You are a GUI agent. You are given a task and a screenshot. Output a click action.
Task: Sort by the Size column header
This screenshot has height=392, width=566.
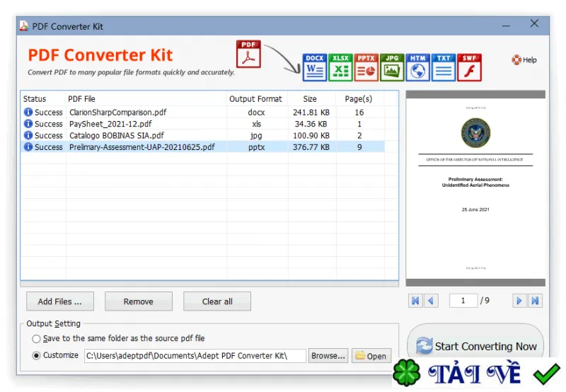tap(312, 99)
